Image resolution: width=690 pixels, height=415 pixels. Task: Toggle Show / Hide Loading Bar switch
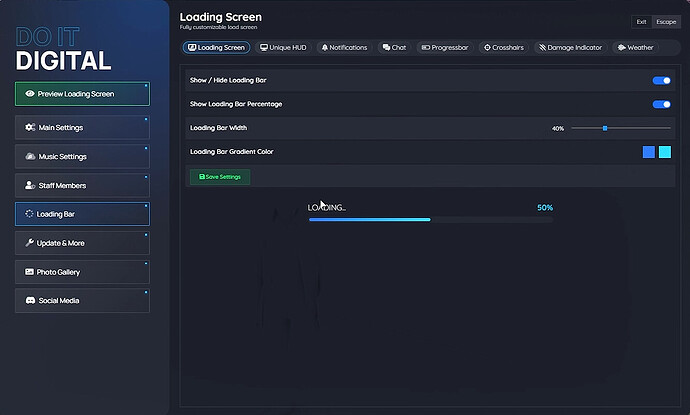click(x=661, y=81)
